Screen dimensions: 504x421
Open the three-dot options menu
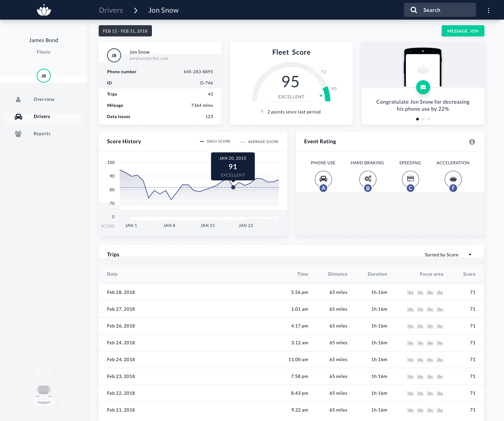click(488, 10)
